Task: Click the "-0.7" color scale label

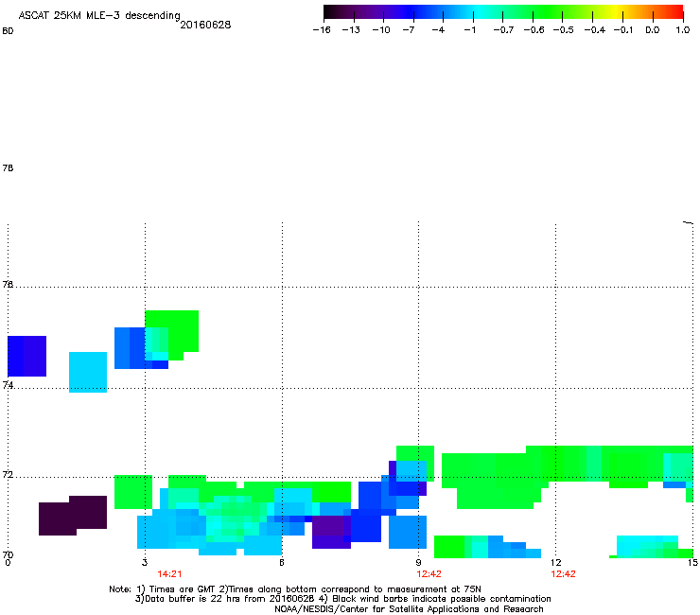Action: (503, 30)
